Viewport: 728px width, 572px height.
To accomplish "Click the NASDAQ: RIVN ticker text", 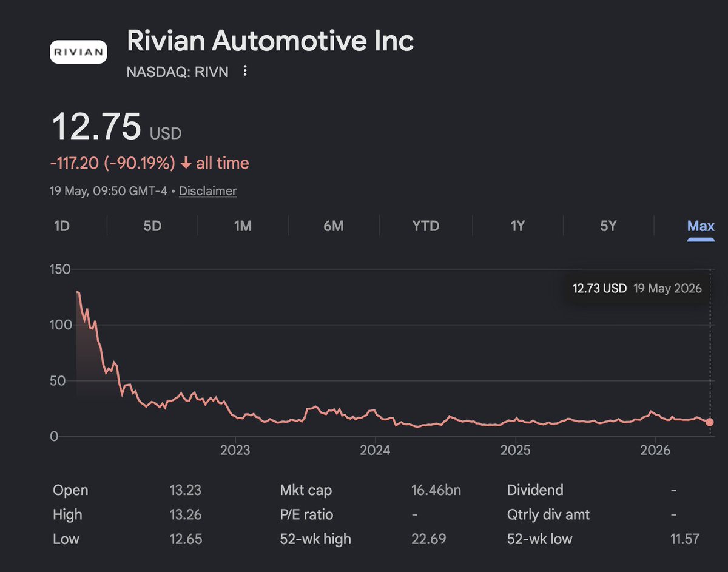I will click(177, 72).
